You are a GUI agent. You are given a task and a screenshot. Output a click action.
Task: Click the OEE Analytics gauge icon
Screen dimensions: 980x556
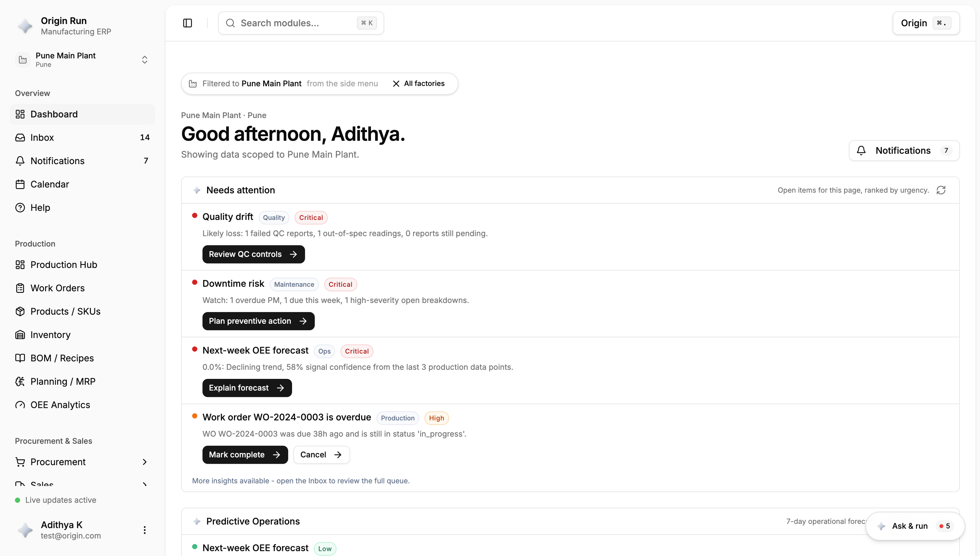click(x=20, y=405)
